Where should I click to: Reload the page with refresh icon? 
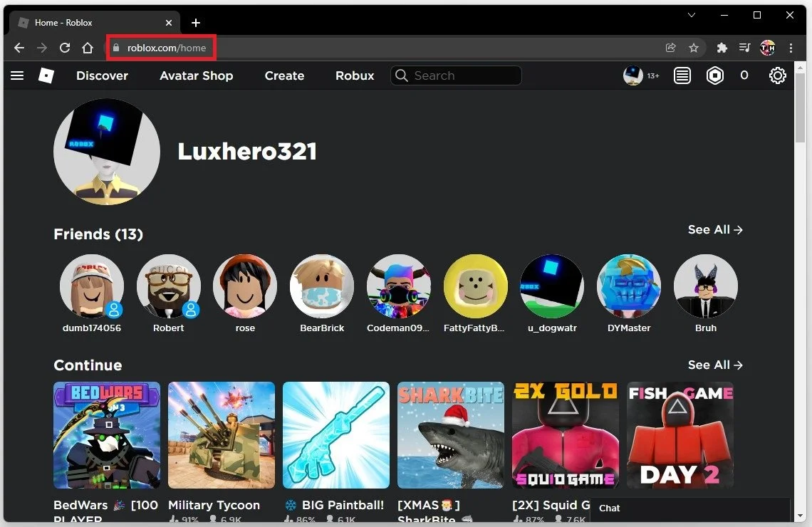tap(65, 48)
